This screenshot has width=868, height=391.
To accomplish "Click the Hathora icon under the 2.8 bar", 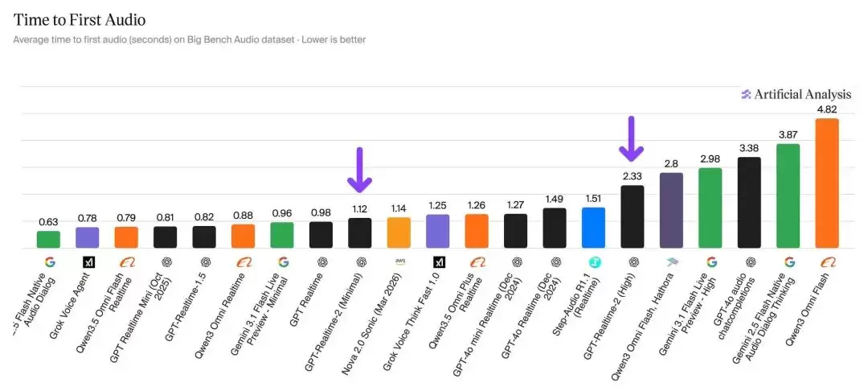I will 671,262.
